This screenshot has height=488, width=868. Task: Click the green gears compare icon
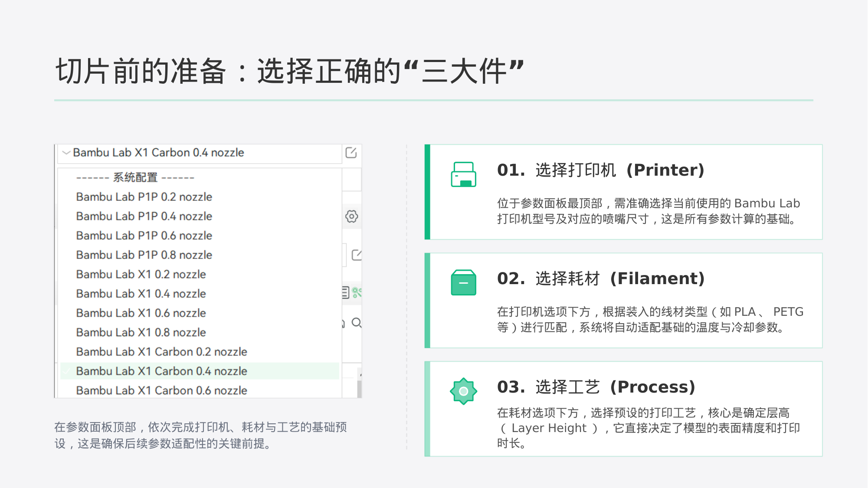(x=357, y=292)
